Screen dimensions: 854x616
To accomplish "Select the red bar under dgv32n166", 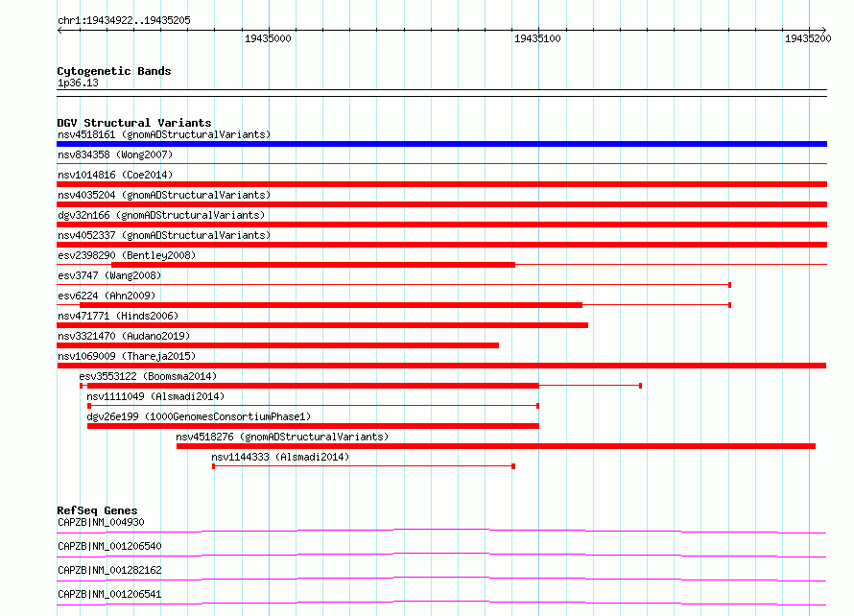I will click(441, 225).
